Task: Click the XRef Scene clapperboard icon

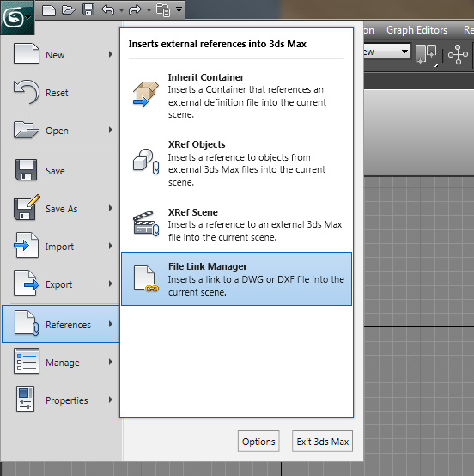Action: point(146,223)
